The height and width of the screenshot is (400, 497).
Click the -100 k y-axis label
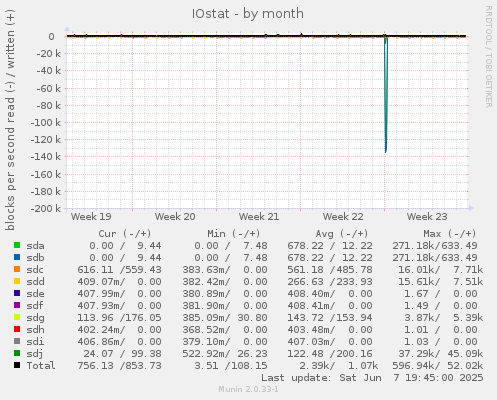(46, 123)
